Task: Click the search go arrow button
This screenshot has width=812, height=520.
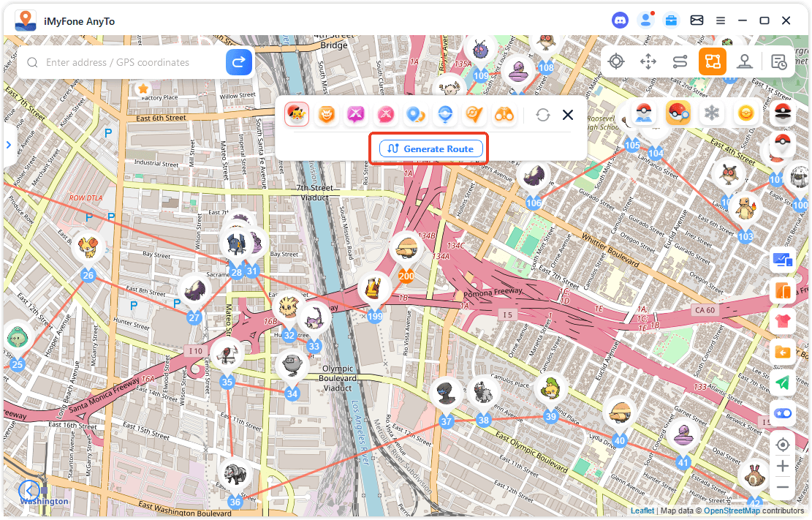Action: click(x=238, y=62)
